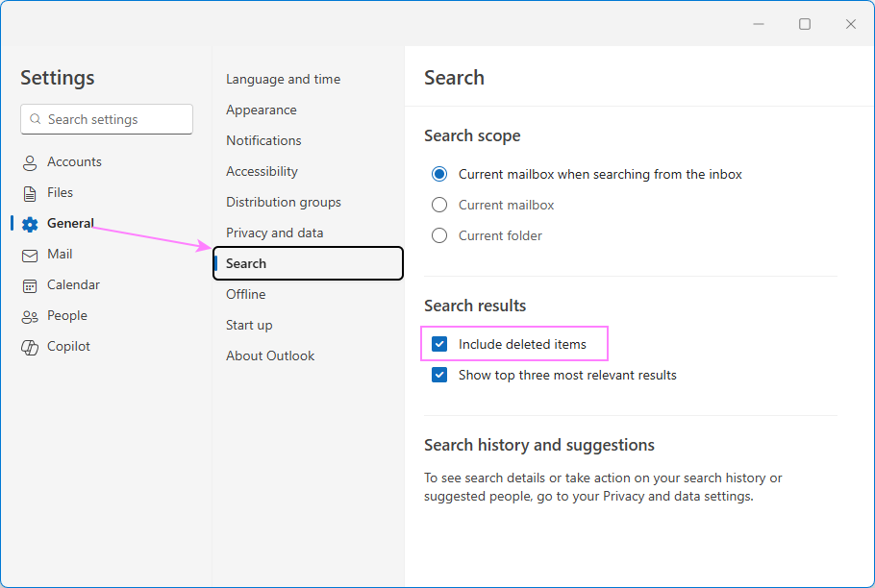Disable Show top three most relevant results
The height and width of the screenshot is (588, 875).
pyautogui.click(x=439, y=375)
